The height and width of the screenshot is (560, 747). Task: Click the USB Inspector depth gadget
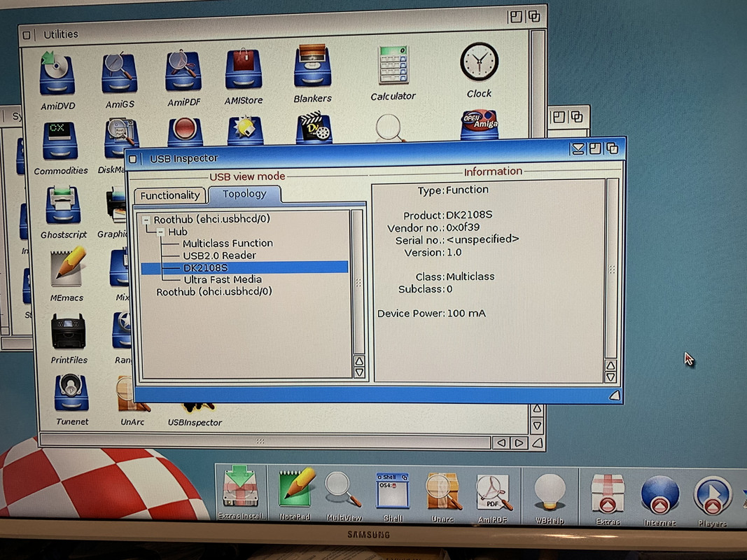coord(612,148)
